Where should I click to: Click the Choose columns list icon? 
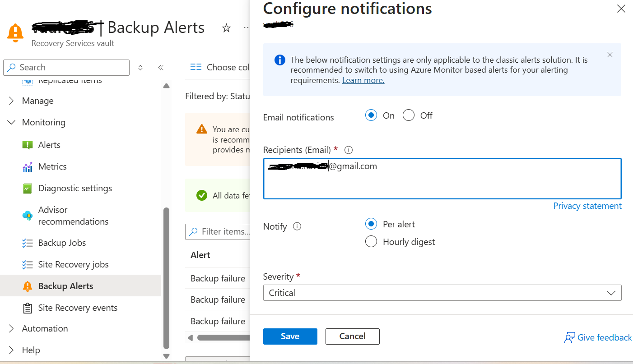point(195,67)
